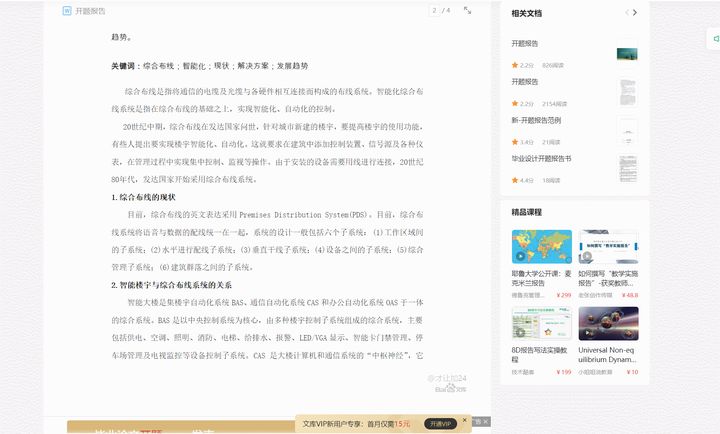The image size is (720, 434).
Task: Click the teal landscape thumbnail of first related document
Action: point(627,54)
